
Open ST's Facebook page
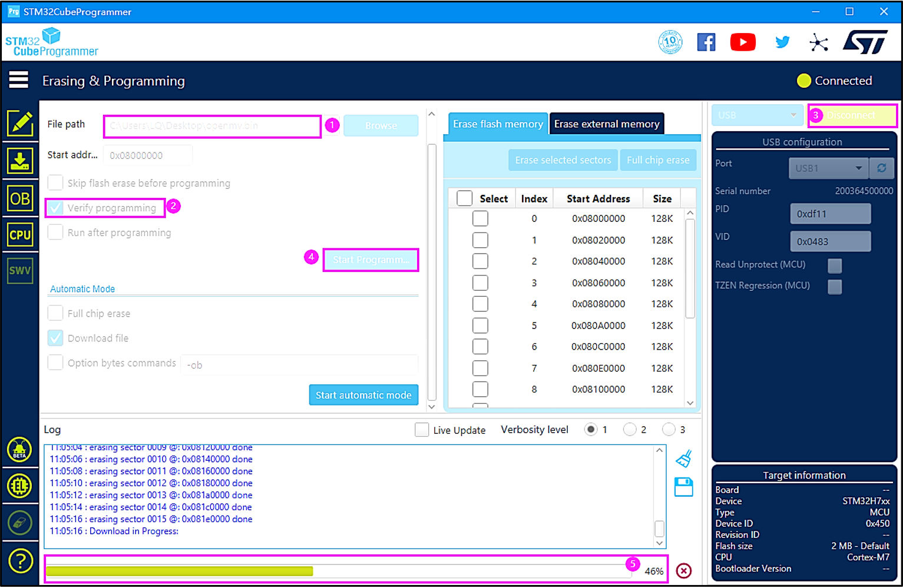click(x=706, y=42)
